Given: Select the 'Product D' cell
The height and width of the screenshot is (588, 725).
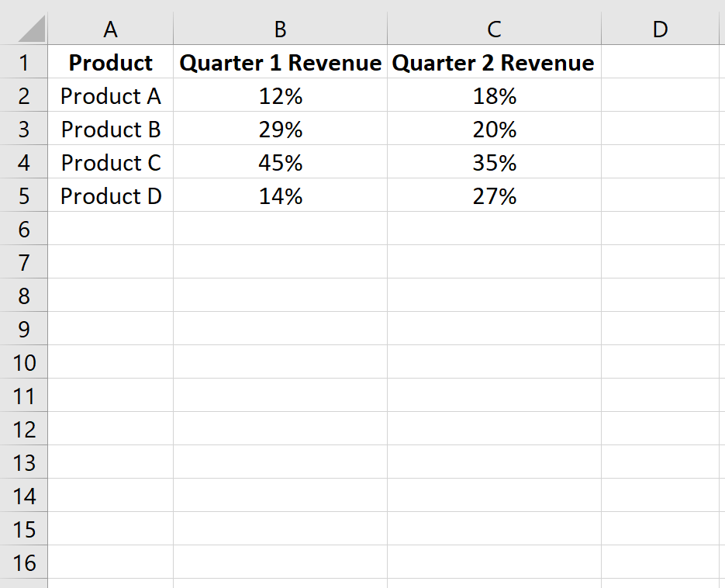Looking at the screenshot, I should 111,195.
